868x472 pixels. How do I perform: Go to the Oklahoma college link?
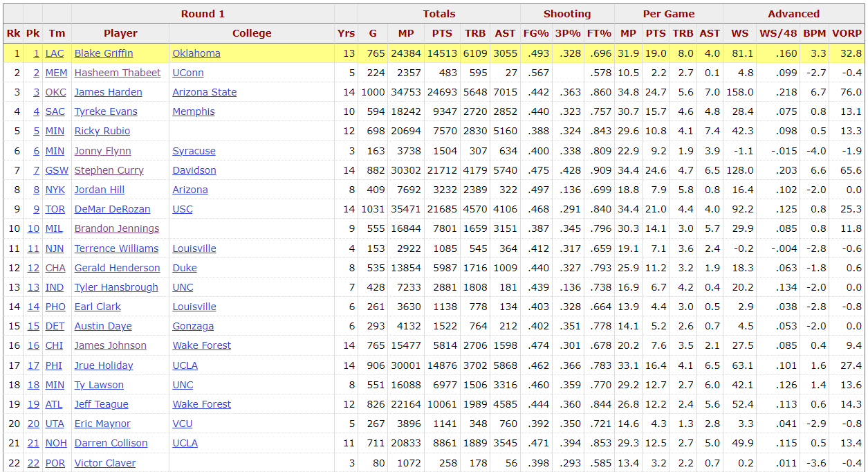pyautogui.click(x=196, y=53)
